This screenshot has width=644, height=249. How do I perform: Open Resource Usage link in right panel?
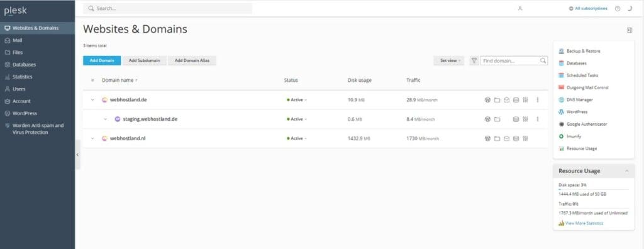click(582, 148)
